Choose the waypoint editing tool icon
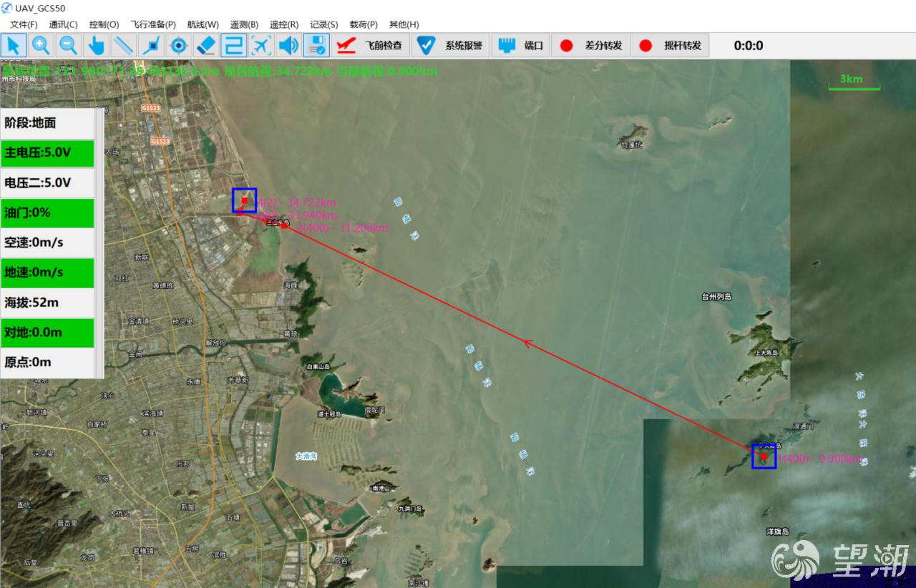Screen dimensions: 916x588 (x=151, y=46)
